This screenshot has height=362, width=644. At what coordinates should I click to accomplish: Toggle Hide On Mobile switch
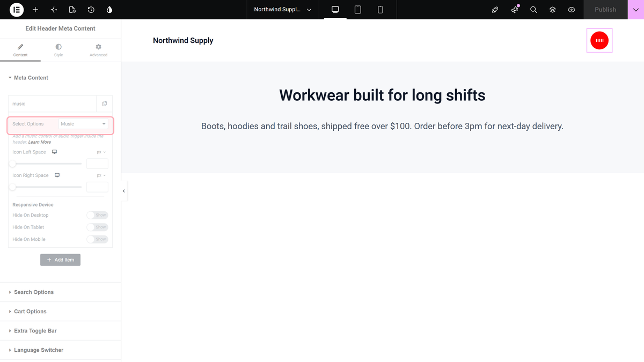pyautogui.click(x=98, y=239)
